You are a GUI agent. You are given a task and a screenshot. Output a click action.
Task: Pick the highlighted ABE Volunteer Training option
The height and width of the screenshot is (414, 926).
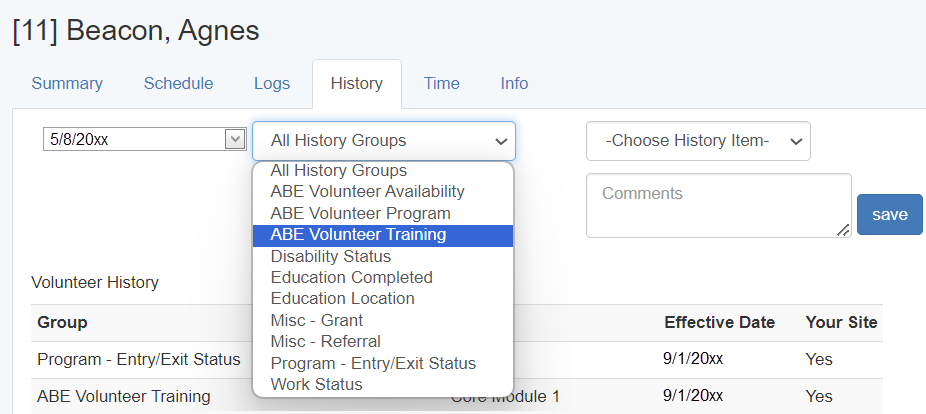358,235
